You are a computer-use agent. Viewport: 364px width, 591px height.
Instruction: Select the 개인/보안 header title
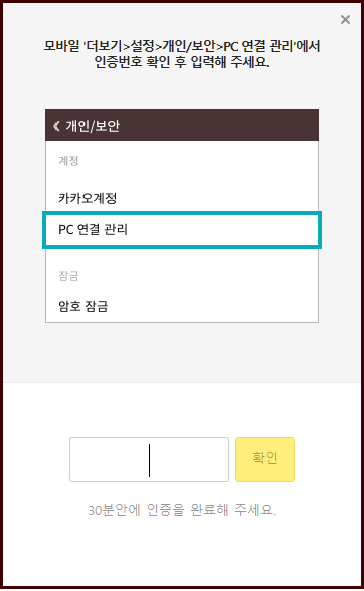pos(92,126)
